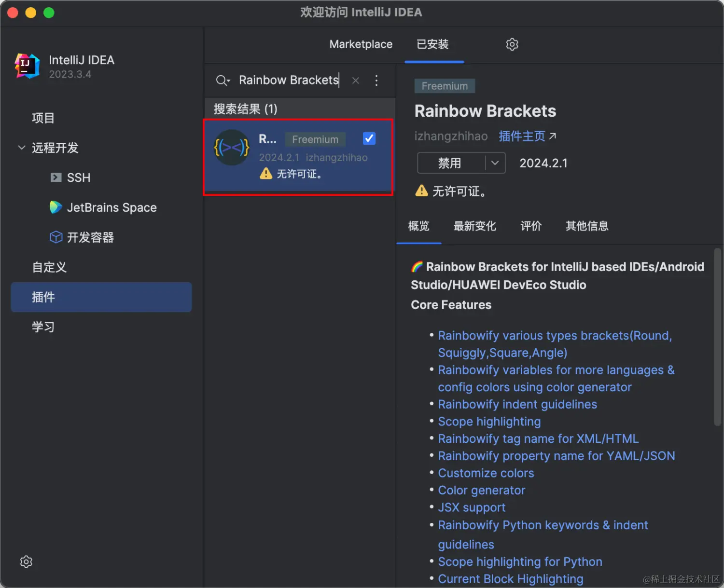Uncheck the Rainbow Brackets enabled checkbox
724x588 pixels.
pos(369,138)
